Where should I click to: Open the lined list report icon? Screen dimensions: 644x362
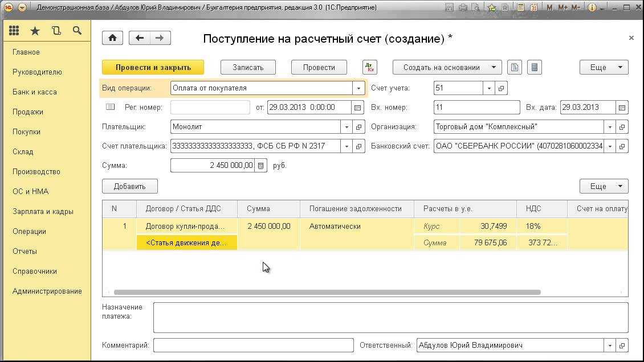(x=535, y=67)
